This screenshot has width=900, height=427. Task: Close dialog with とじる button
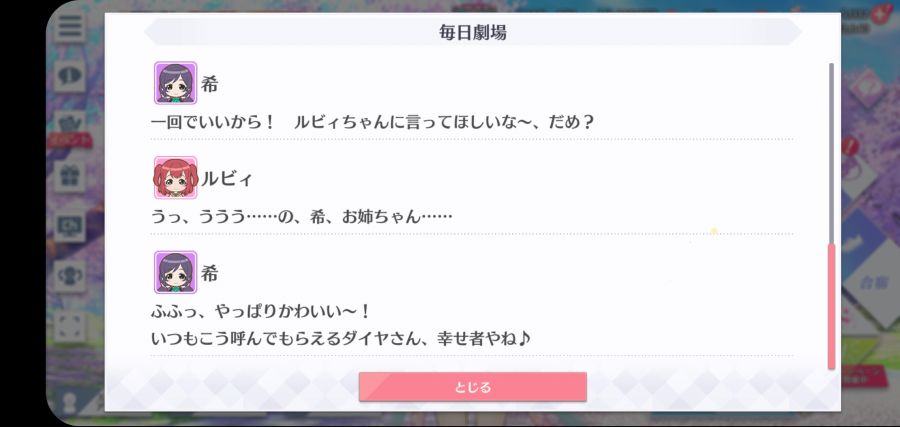point(472,387)
